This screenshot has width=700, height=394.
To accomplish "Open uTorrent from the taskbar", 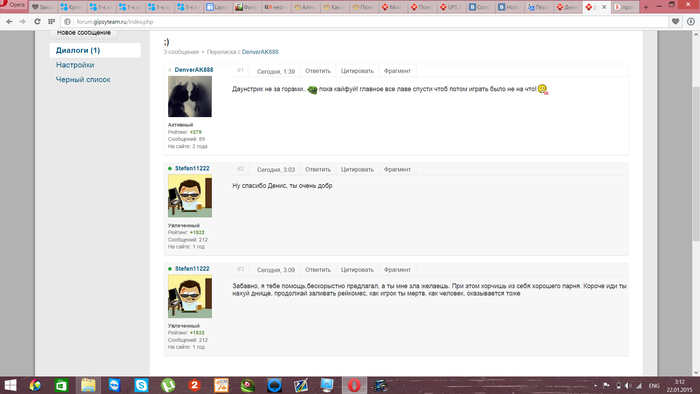I will (168, 385).
